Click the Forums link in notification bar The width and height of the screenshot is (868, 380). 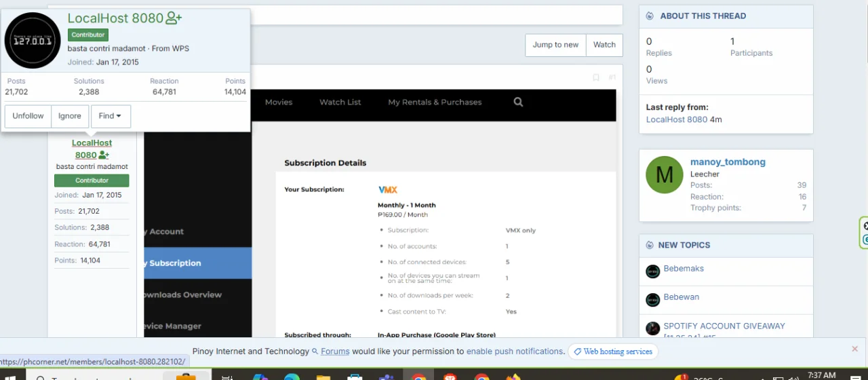pos(335,351)
